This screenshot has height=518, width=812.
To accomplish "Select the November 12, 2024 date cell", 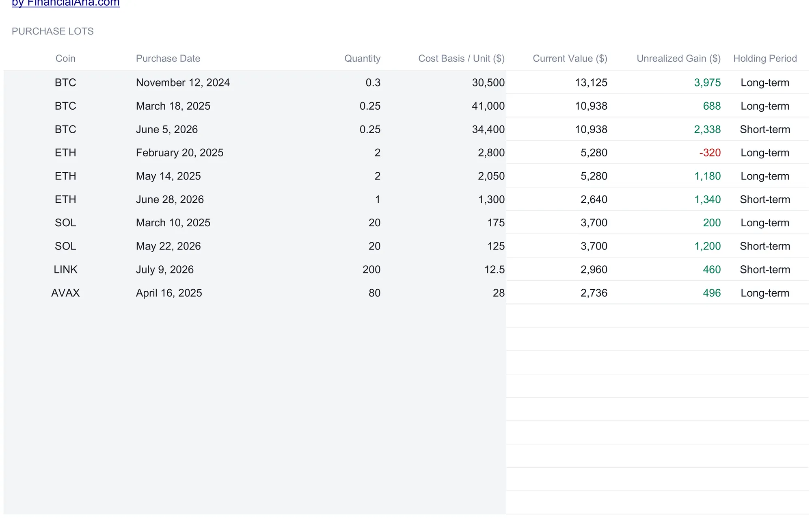I will pyautogui.click(x=183, y=82).
